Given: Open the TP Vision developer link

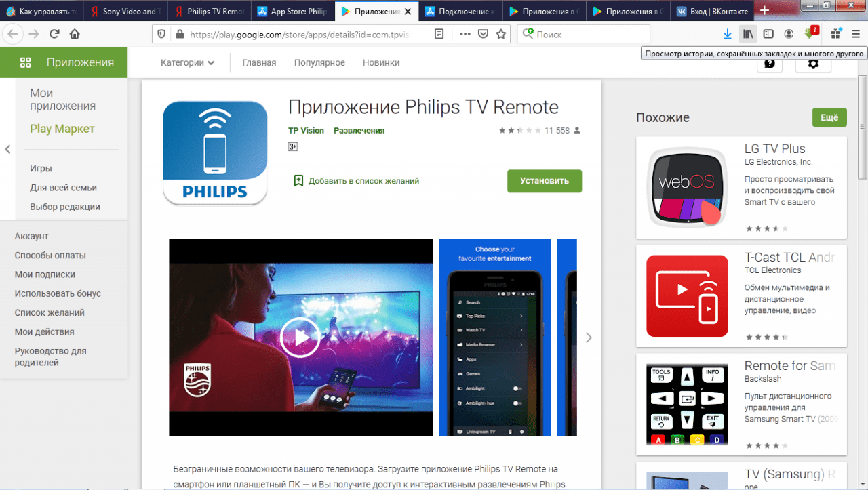Looking at the screenshot, I should [306, 130].
